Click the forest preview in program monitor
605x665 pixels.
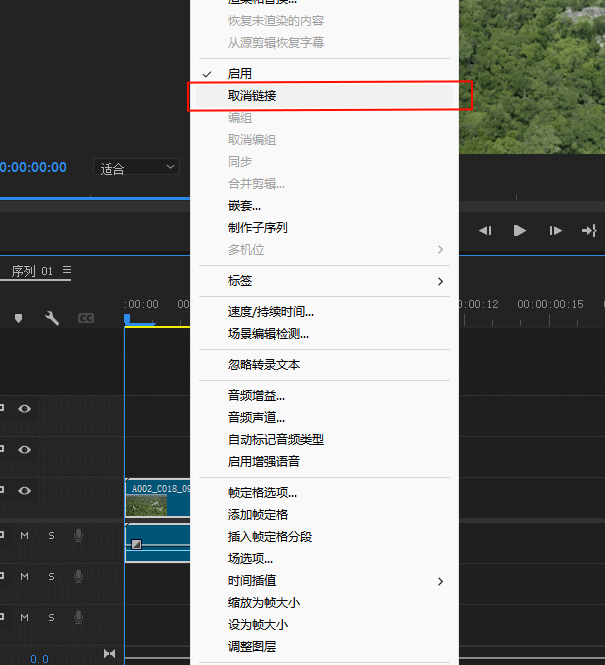(x=532, y=77)
